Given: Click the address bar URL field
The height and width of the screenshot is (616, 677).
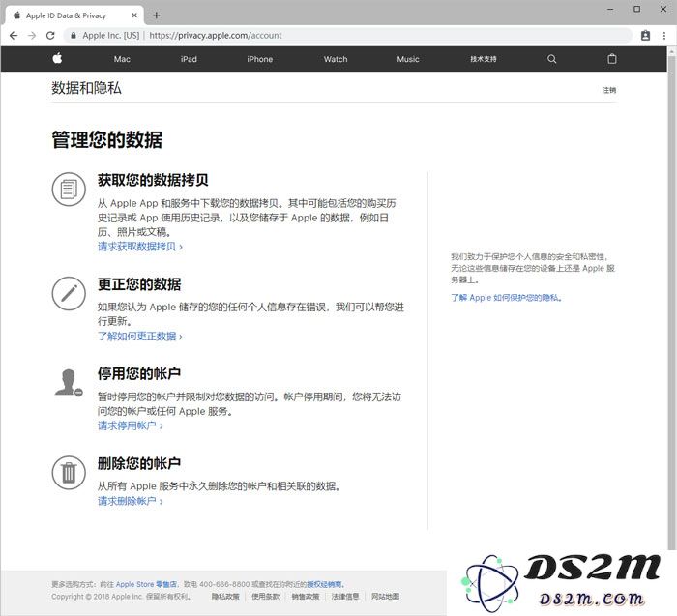Looking at the screenshot, I should tap(348, 36).
